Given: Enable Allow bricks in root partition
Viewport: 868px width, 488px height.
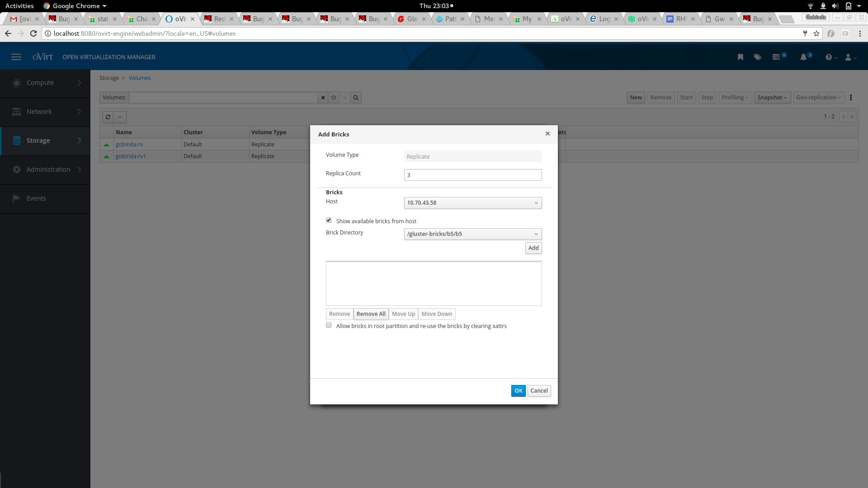Looking at the screenshot, I should (329, 325).
